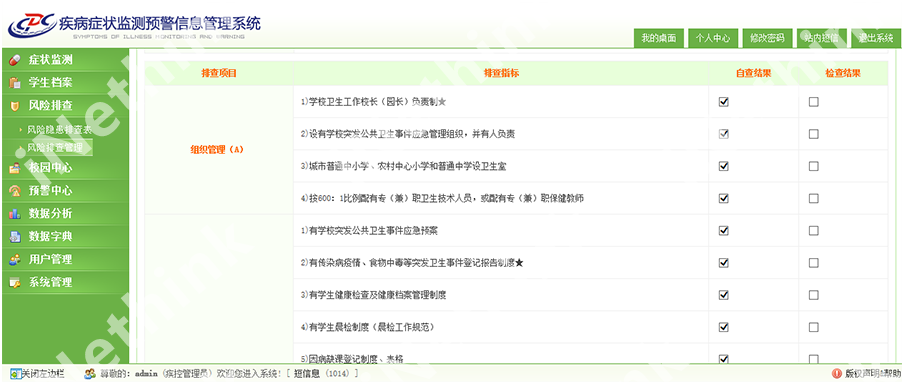Click 自查结果 column header
This screenshot has height=384, width=904.
click(x=753, y=74)
